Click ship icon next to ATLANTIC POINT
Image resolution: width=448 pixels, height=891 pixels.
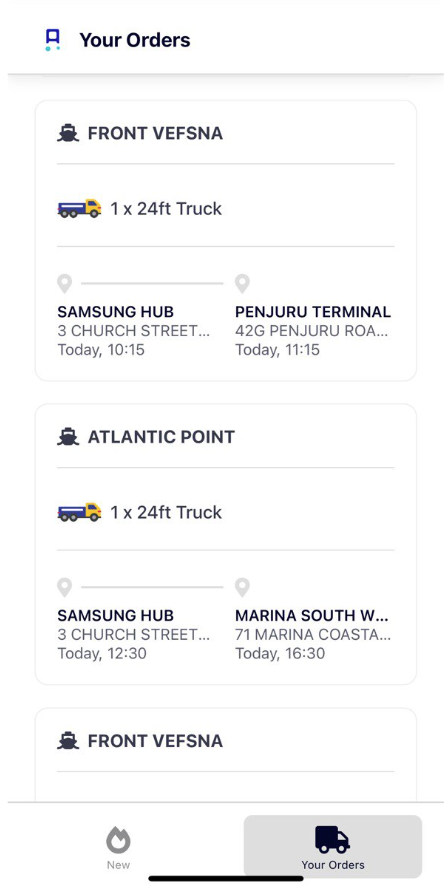tap(68, 437)
